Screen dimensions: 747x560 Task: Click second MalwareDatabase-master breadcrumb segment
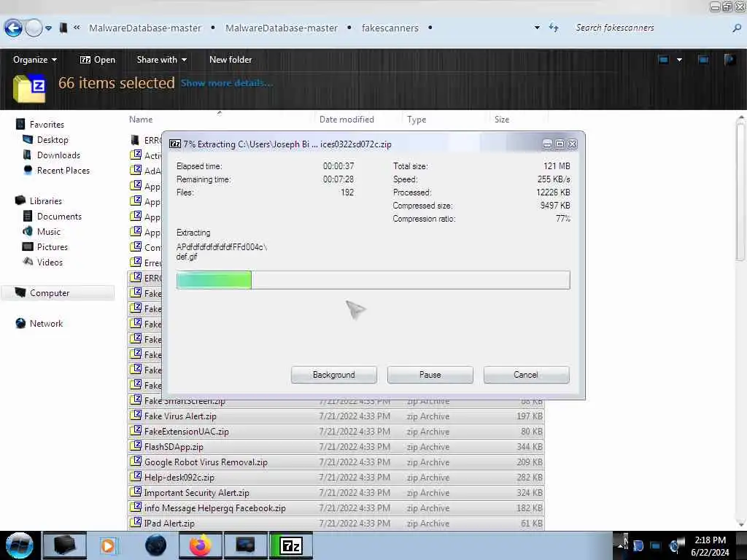click(x=282, y=28)
